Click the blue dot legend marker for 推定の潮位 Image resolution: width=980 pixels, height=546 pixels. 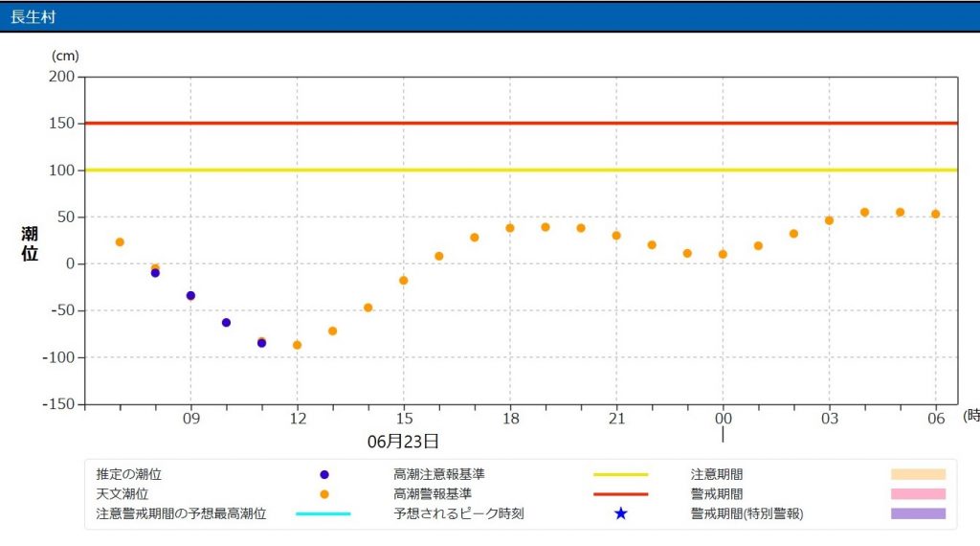(x=323, y=475)
